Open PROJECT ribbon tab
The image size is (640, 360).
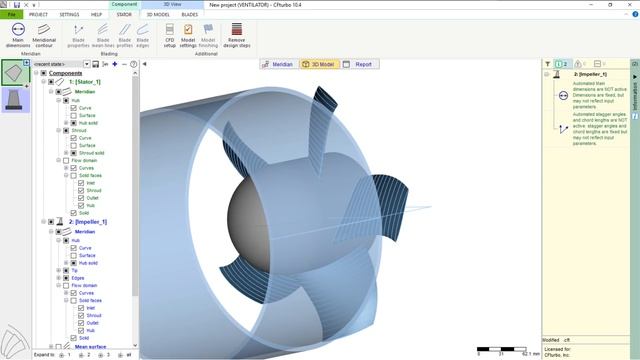point(38,14)
